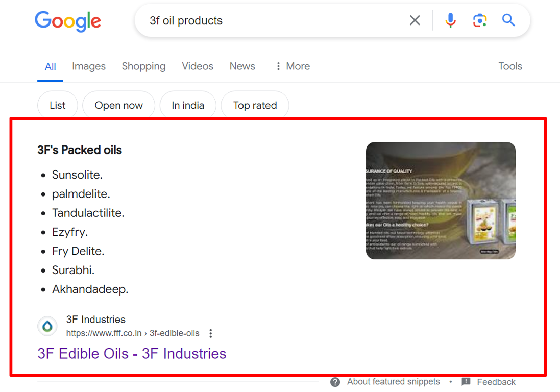The height and width of the screenshot is (392, 560).
Task: Switch to the Shopping tab
Action: point(143,66)
